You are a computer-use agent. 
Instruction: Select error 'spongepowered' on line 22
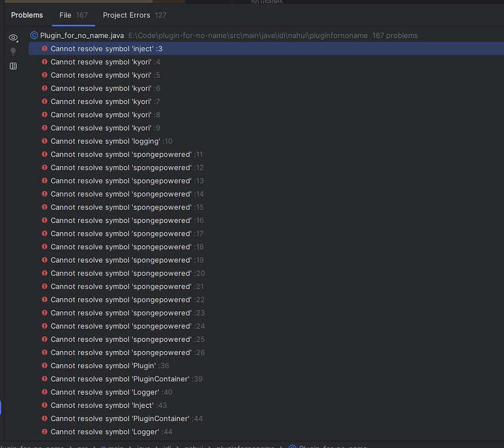[x=267, y=299]
